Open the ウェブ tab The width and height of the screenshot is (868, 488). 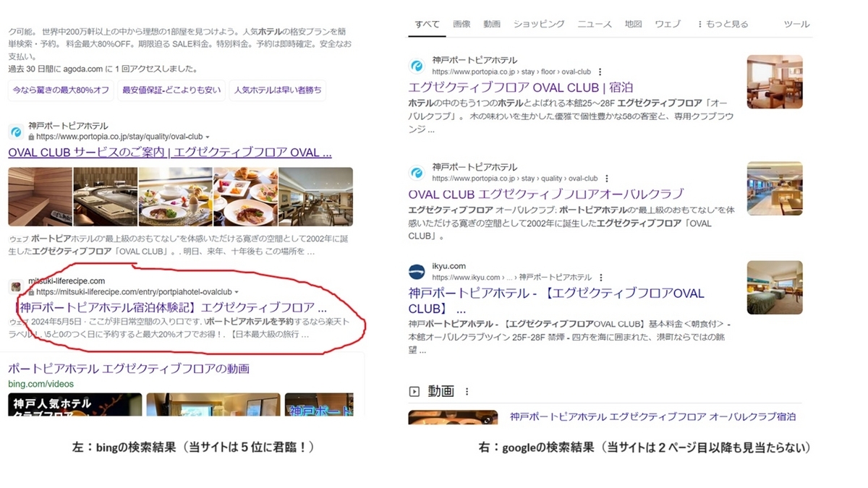[668, 24]
